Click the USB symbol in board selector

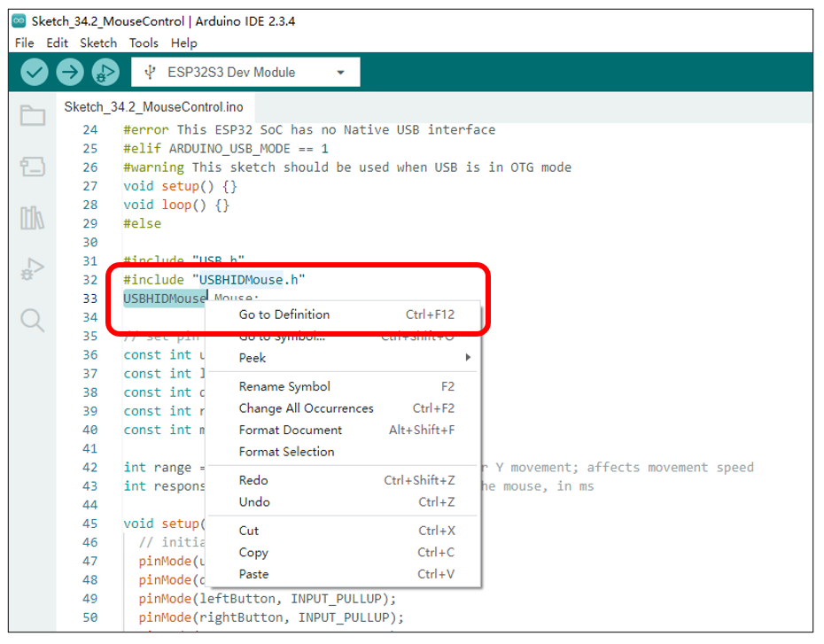[151, 72]
